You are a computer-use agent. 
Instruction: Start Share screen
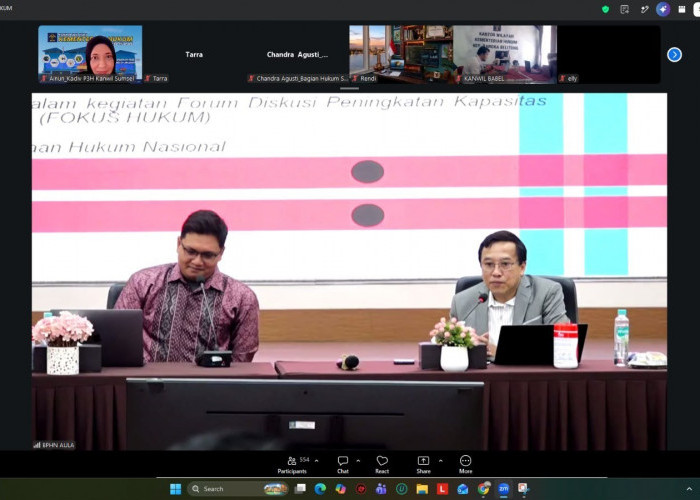[423, 464]
